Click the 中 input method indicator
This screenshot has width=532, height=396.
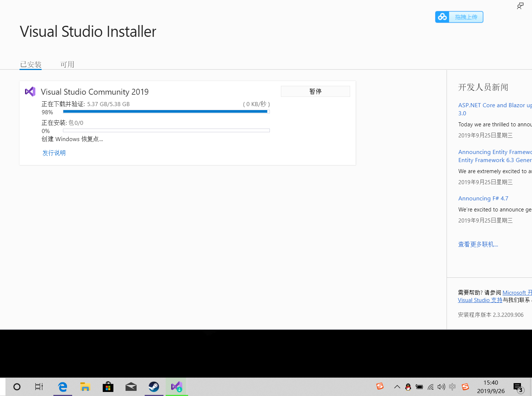click(x=452, y=387)
